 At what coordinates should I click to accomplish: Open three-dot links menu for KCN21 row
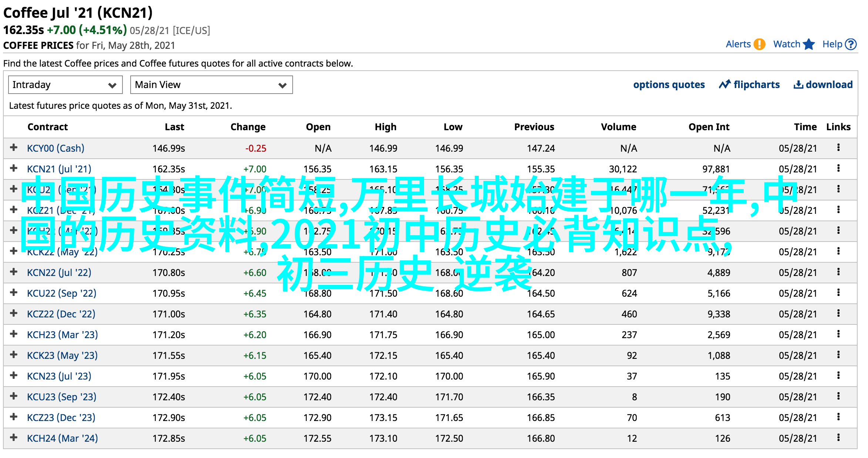(838, 169)
